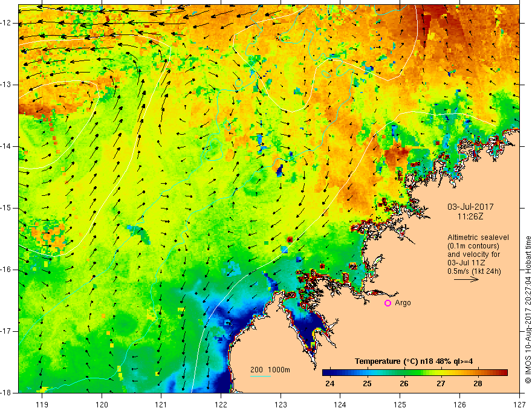
Task: Click the '03-Jul-2017' date text
Action: coord(470,207)
